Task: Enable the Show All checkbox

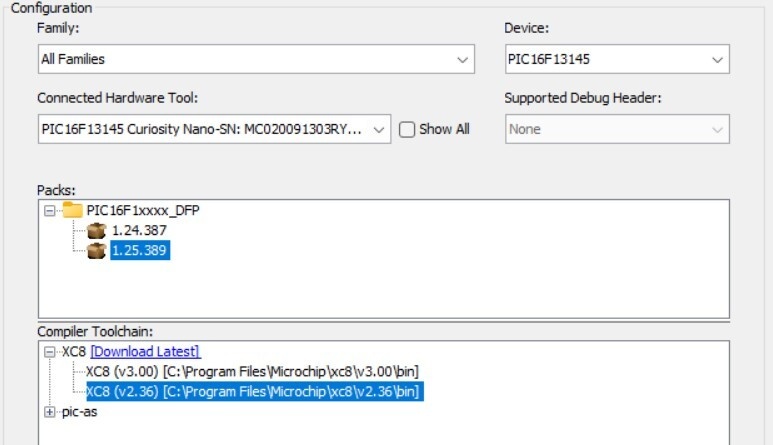Action: click(x=407, y=130)
